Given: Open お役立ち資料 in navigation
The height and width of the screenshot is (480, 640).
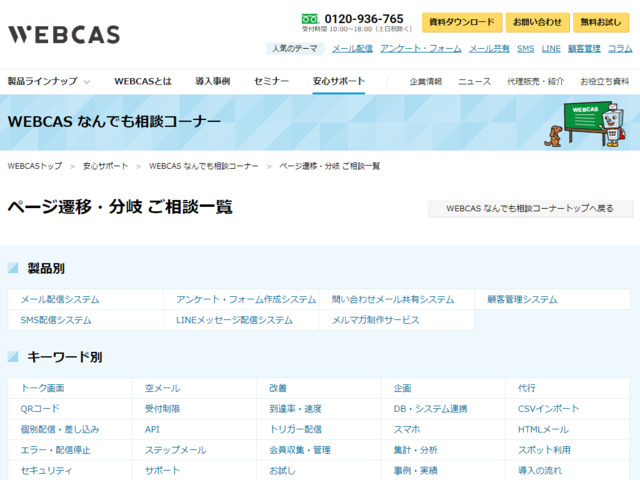Looking at the screenshot, I should click(604, 82).
